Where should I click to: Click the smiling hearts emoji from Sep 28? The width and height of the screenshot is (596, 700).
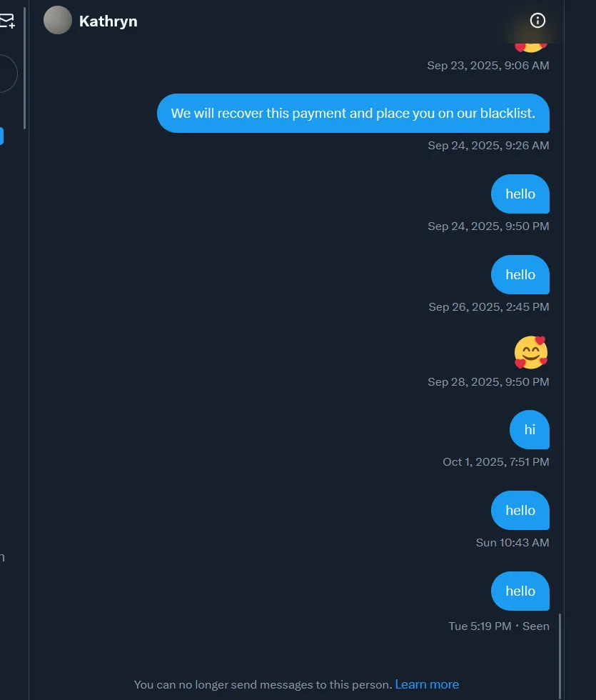point(530,353)
